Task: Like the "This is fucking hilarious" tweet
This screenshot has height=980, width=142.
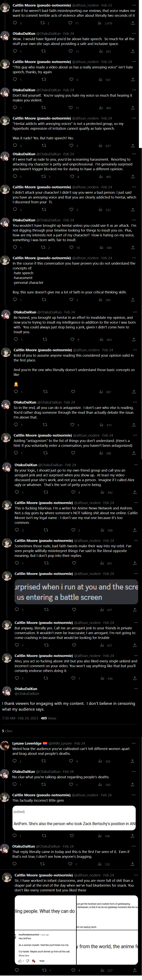Action: coord(73,530)
